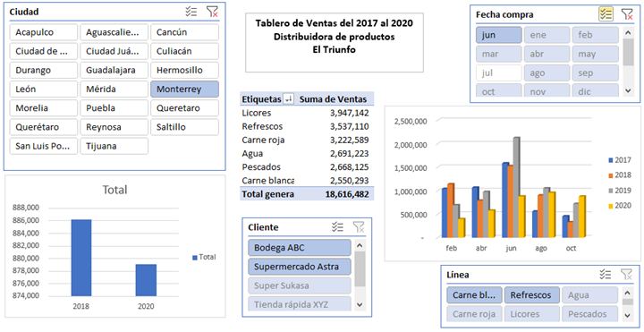Select Guadalajara city button

(x=114, y=71)
